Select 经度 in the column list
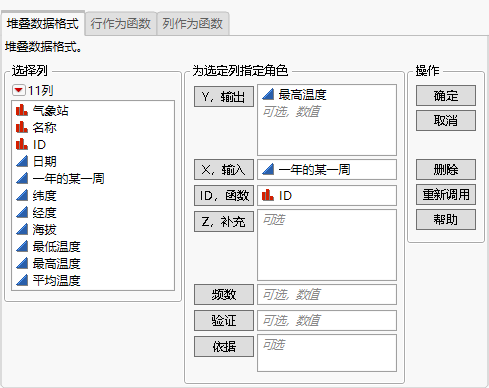Viewport: 489px width, 388px height. pyautogui.click(x=44, y=212)
